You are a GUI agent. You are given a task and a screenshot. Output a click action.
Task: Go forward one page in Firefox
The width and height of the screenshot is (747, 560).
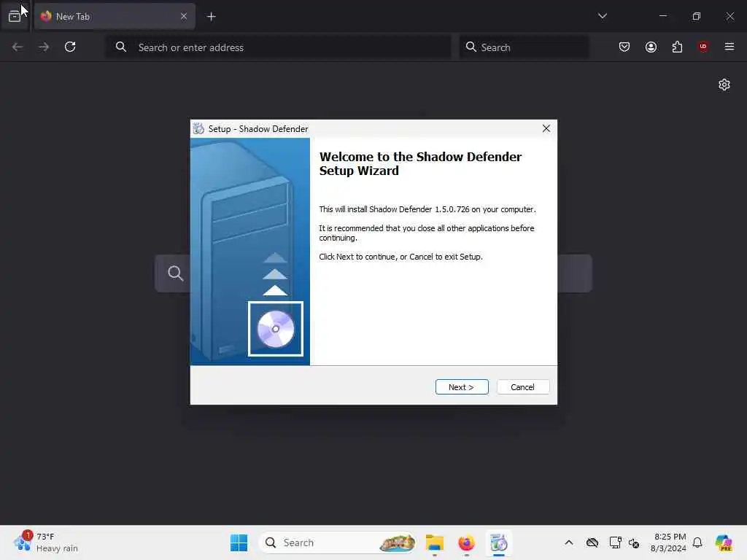tap(44, 47)
